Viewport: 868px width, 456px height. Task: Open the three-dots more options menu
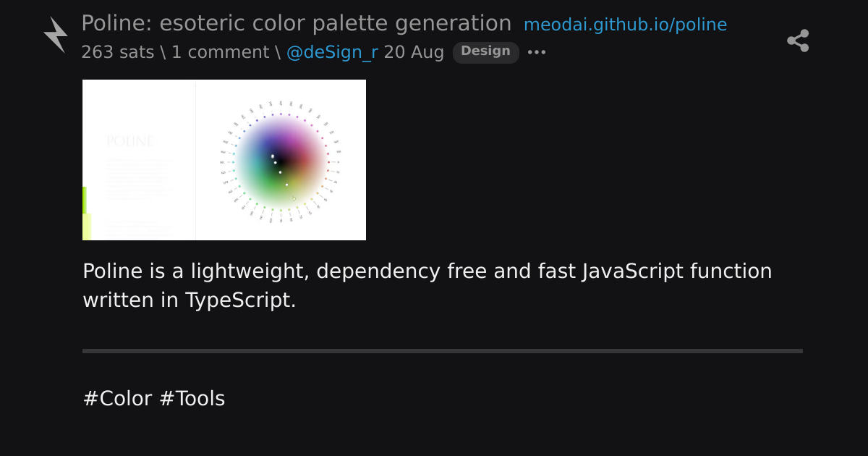(537, 52)
